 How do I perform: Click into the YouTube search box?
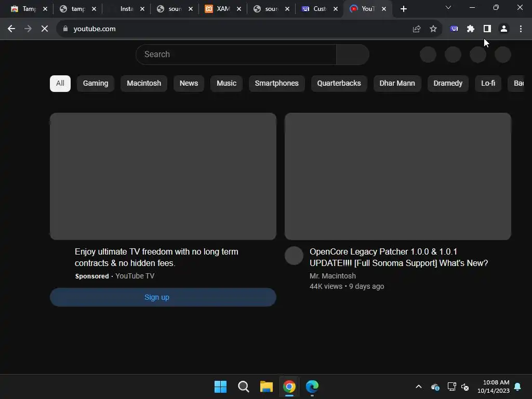click(236, 54)
